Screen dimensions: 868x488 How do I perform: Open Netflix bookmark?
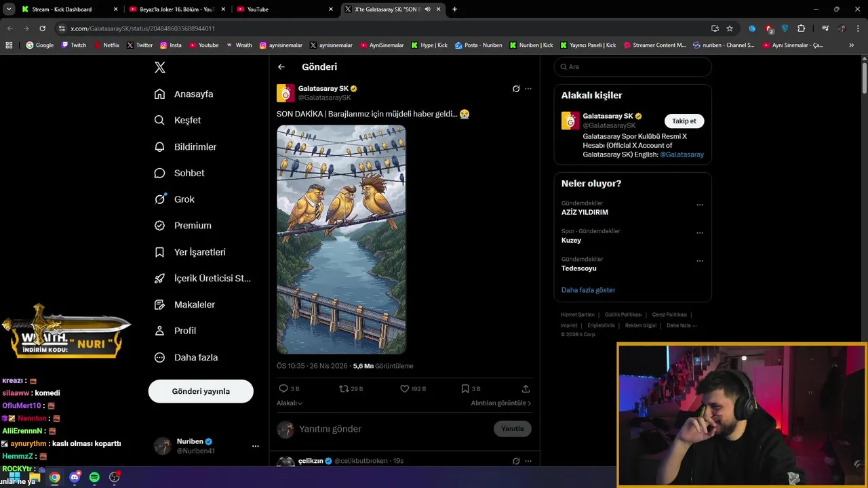[x=106, y=45]
